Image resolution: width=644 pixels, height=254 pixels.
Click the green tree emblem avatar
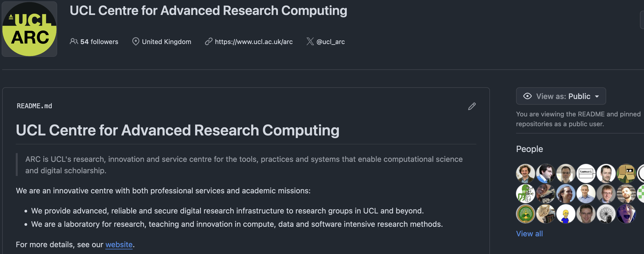click(x=525, y=214)
